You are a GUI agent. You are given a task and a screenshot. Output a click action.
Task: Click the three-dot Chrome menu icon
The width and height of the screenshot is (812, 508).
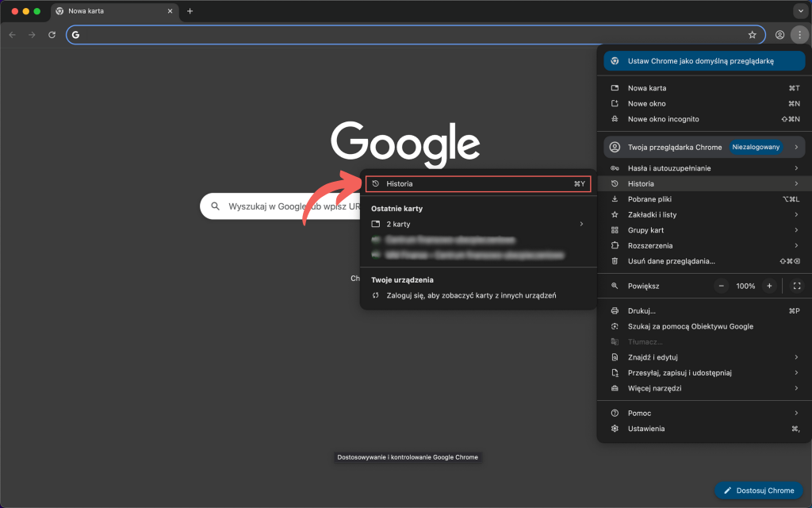coord(799,35)
